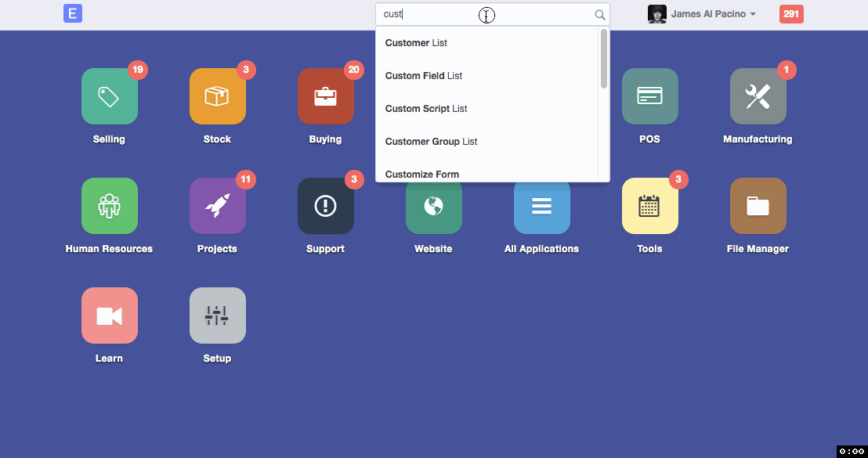Launch the Projects rocket icon
The height and width of the screenshot is (458, 868).
pos(218,206)
